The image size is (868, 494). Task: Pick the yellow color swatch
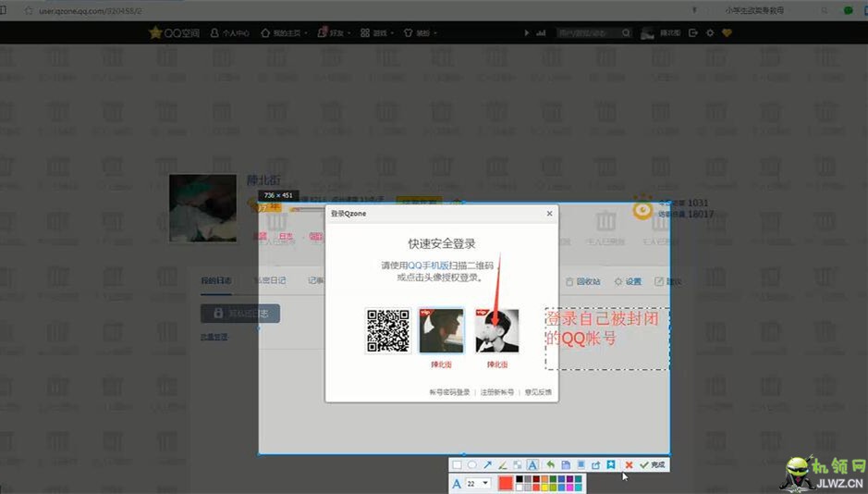(544, 488)
